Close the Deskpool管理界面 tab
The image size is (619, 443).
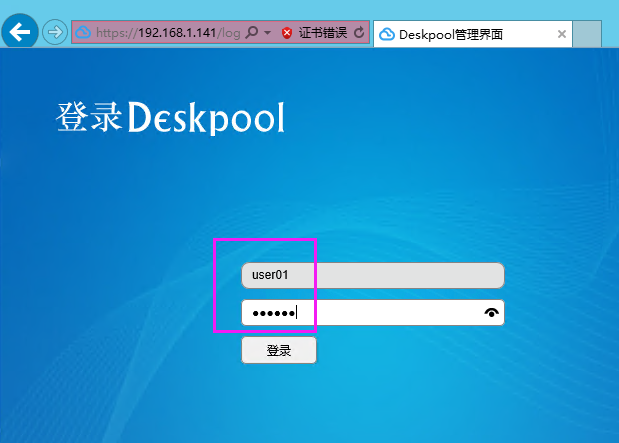[x=562, y=34]
